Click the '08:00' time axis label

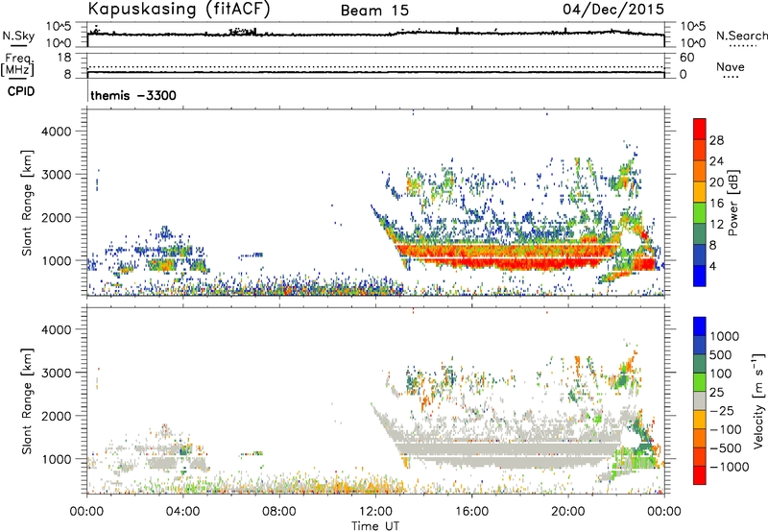[278, 512]
